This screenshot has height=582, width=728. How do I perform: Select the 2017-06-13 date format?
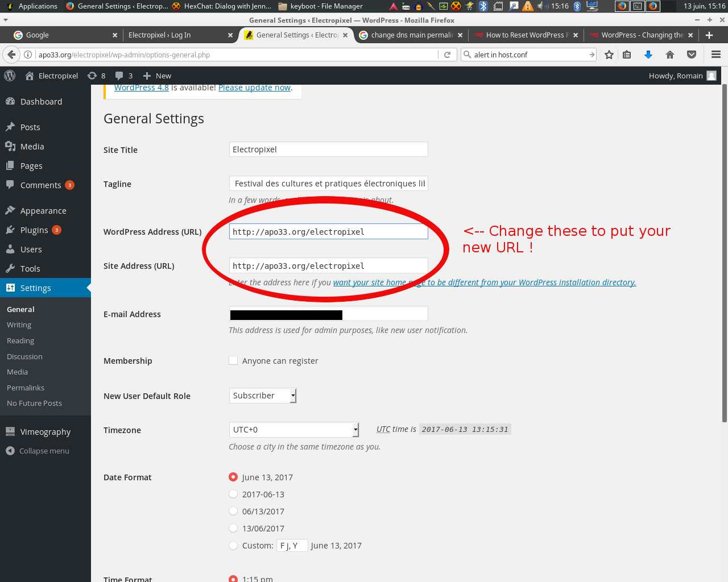(233, 494)
